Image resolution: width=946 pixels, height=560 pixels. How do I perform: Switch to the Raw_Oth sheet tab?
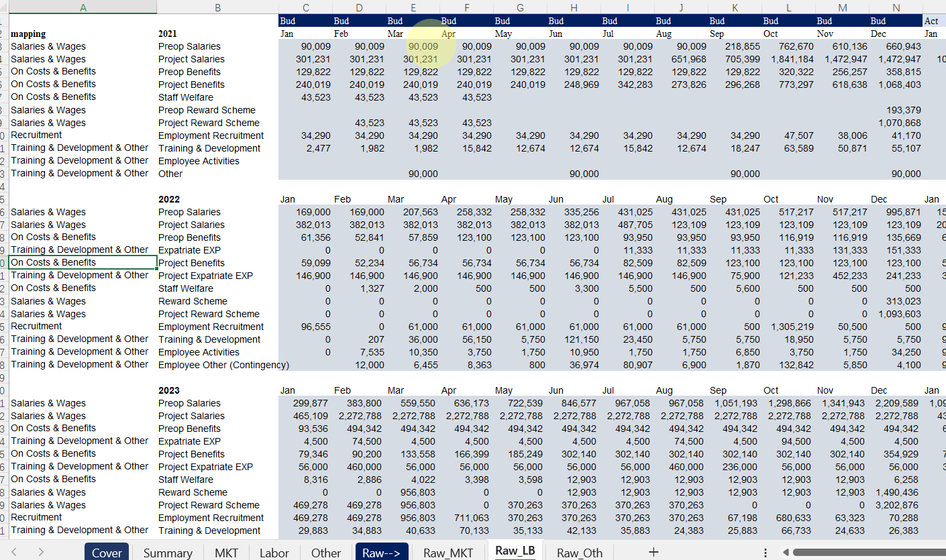580,553
